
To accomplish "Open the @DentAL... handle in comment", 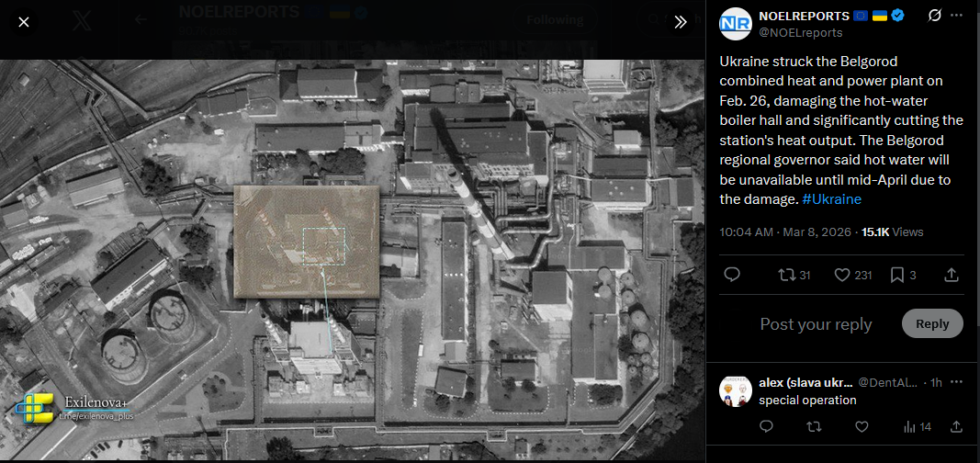I will pos(887,382).
